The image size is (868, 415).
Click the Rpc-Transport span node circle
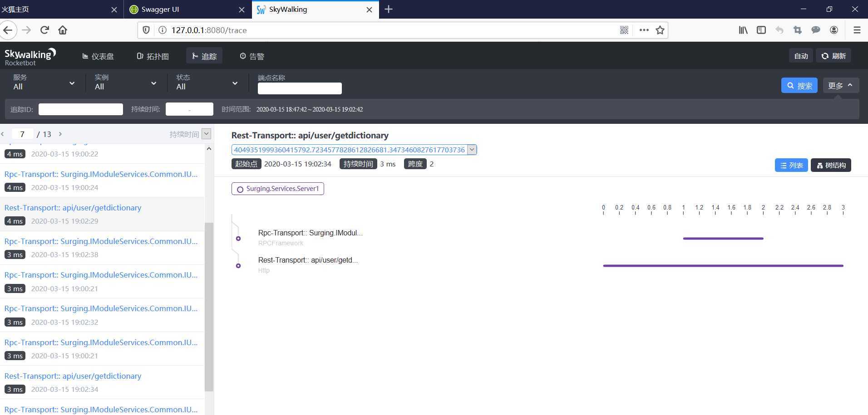[x=238, y=239]
